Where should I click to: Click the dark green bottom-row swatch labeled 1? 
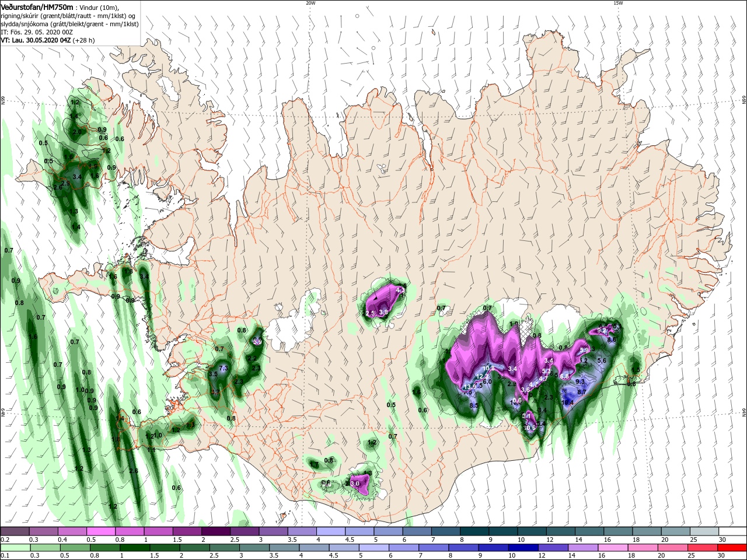pos(134,548)
